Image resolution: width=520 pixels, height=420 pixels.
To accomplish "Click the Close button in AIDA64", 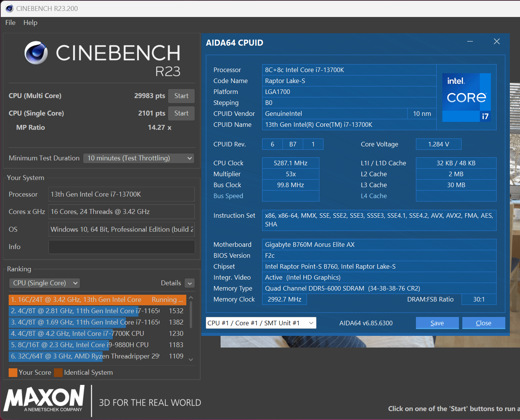I will click(x=483, y=323).
